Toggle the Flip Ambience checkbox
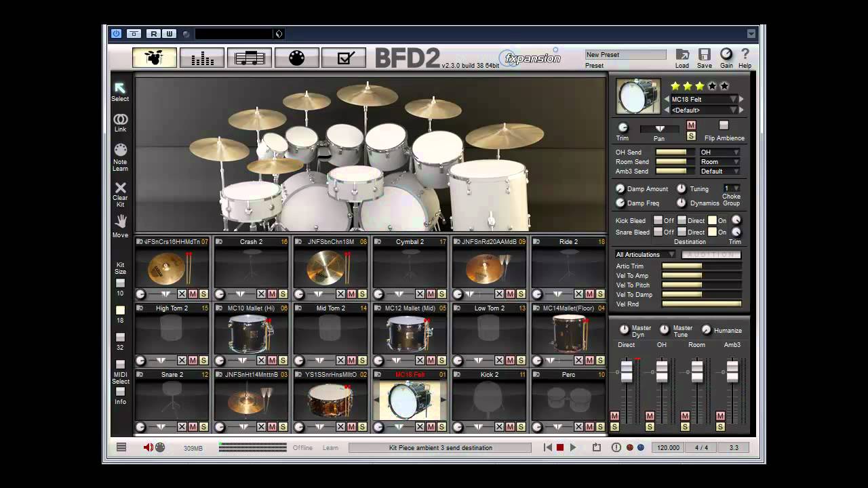The image size is (868, 488). [724, 125]
